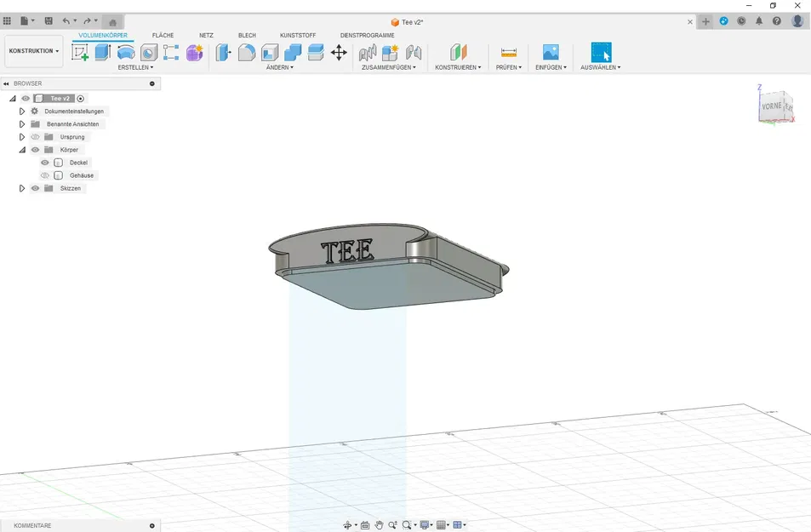This screenshot has width=811, height=532.
Task: Switch to the BLECH tab
Action: [247, 36]
